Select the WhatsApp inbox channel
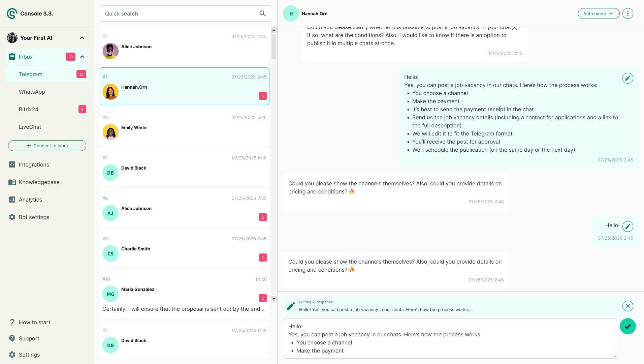The height and width of the screenshot is (364, 644). click(x=32, y=92)
